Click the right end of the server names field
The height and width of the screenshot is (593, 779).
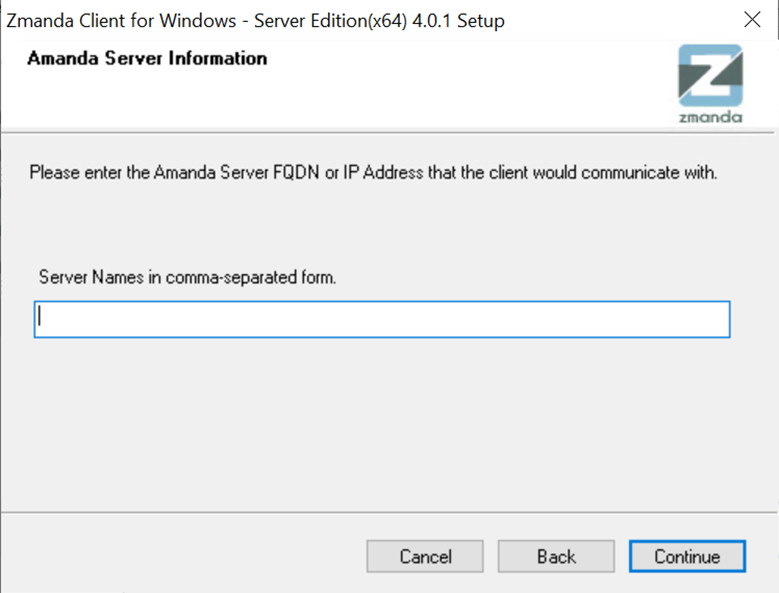(x=715, y=319)
